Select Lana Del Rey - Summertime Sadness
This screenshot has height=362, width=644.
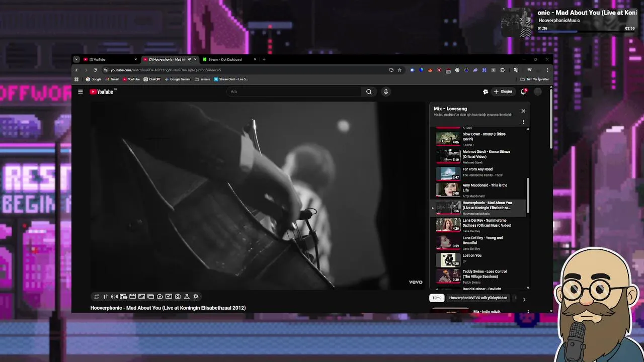[x=478, y=225]
